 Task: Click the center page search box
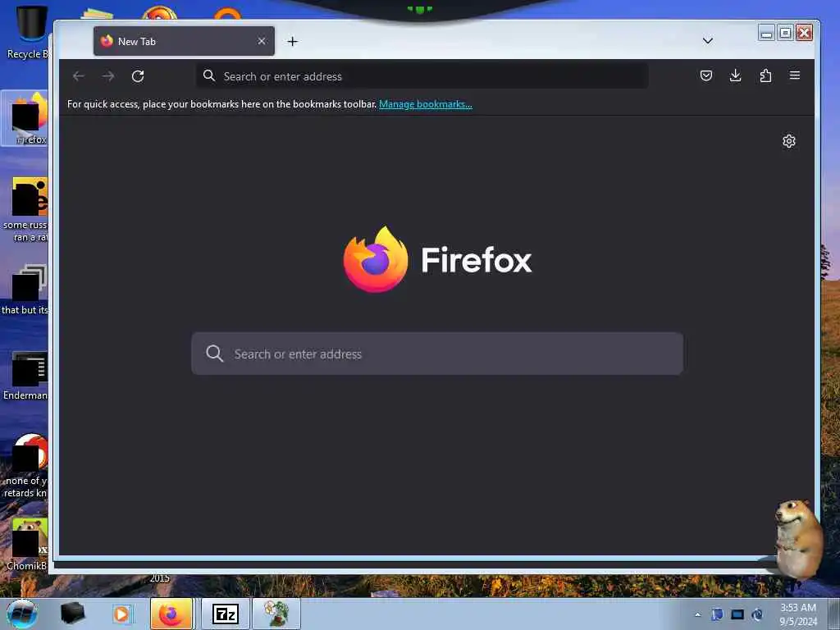[x=437, y=354]
